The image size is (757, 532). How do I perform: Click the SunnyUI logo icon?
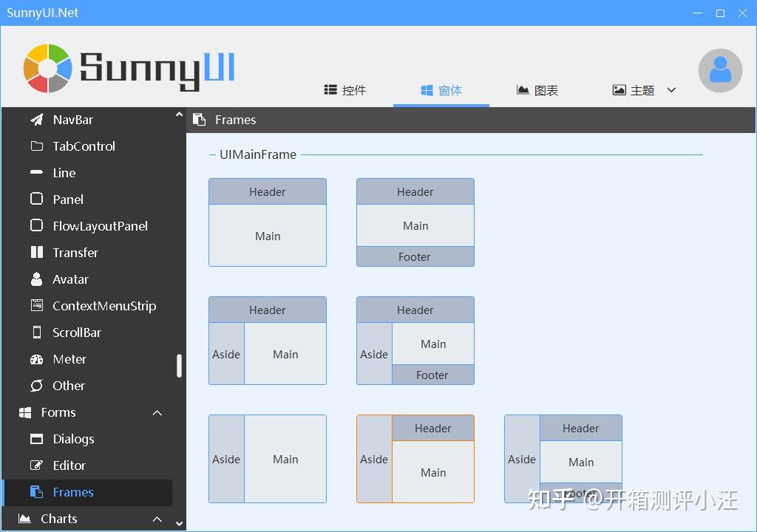tap(47, 67)
